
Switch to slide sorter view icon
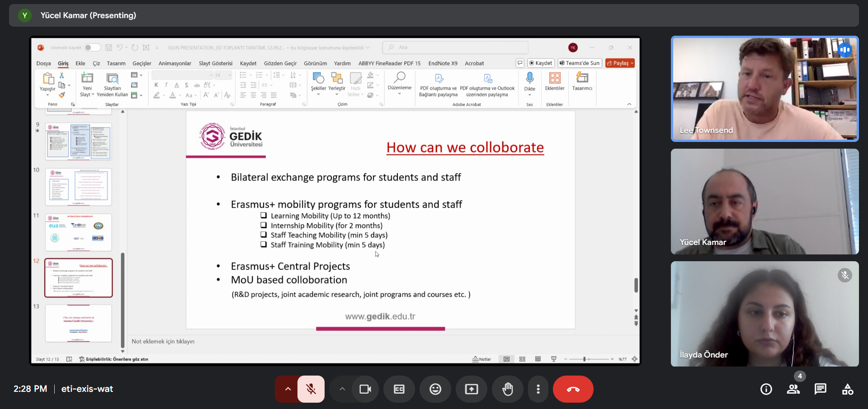coord(522,359)
